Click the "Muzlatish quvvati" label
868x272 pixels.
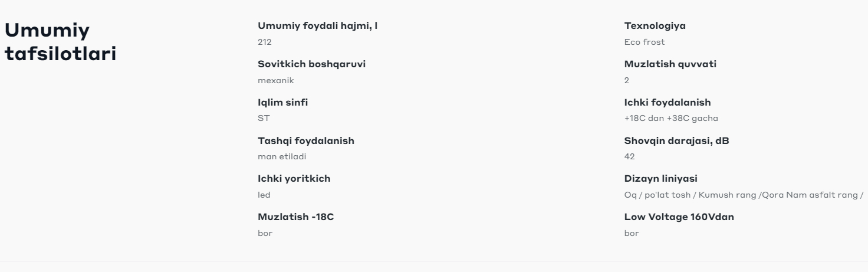coord(670,64)
